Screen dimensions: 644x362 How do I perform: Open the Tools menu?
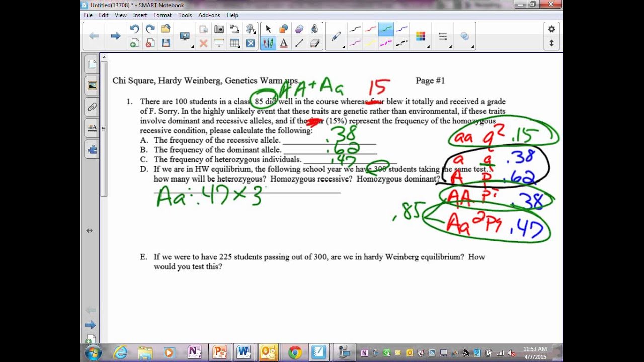pos(185,15)
